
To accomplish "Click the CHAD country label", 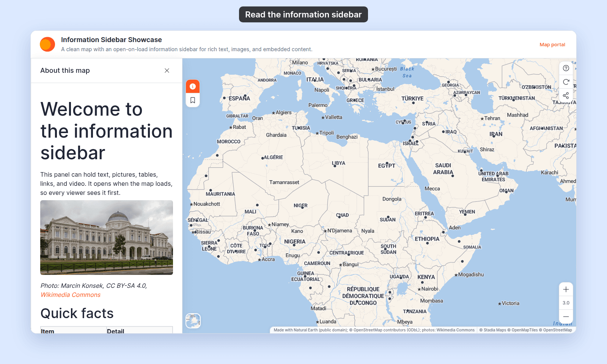I will pyautogui.click(x=342, y=215).
